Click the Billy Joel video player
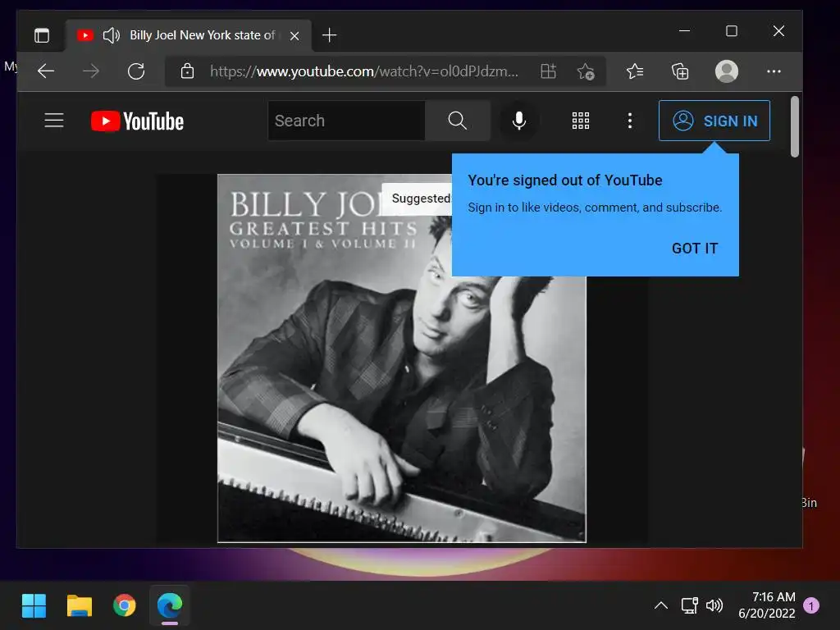This screenshot has width=840, height=630. coord(402,358)
